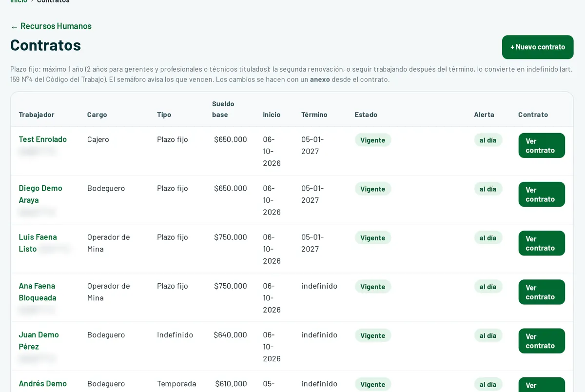
Task: Click inicio date in Juan Demo Pérez row
Action: pos(272,347)
